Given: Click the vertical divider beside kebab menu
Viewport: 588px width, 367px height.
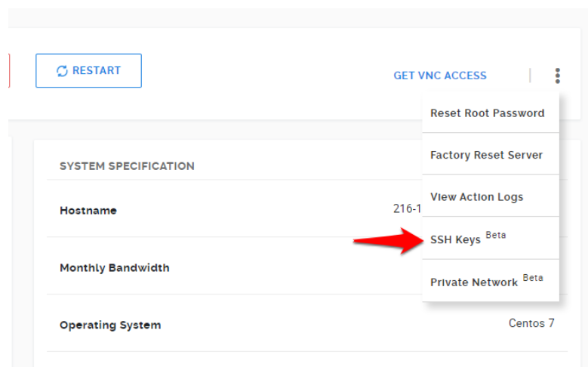Looking at the screenshot, I should pyautogui.click(x=530, y=76).
